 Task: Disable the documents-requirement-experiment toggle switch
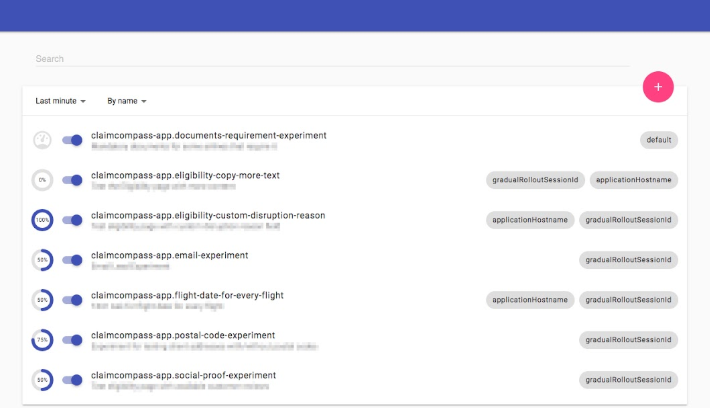point(72,140)
